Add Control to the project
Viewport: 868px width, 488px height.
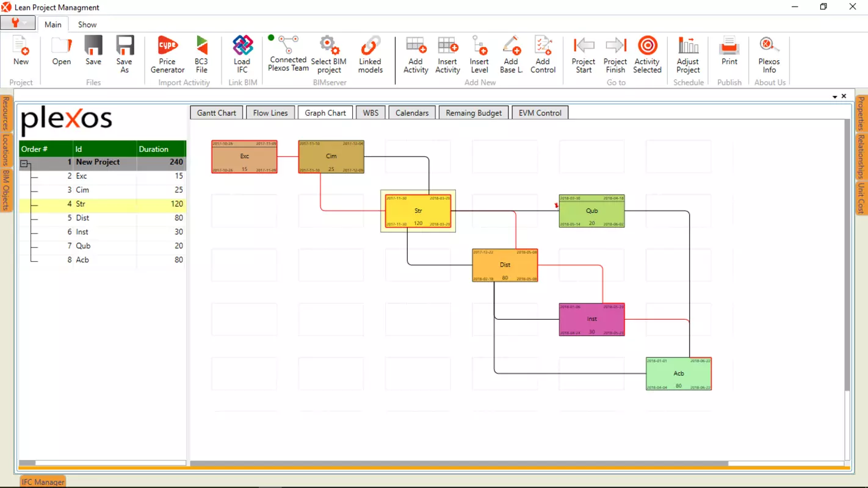(x=543, y=55)
